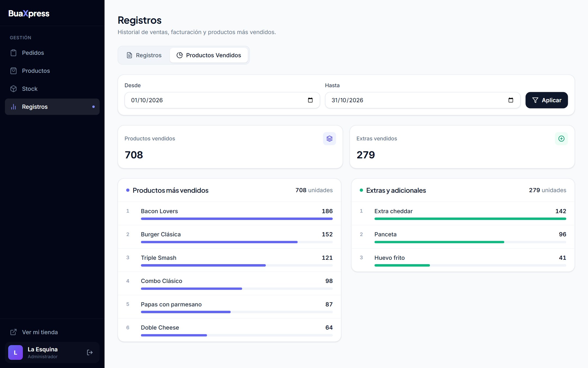Go to Stock in the sidebar
Viewport: 588px width, 368px height.
(52, 89)
